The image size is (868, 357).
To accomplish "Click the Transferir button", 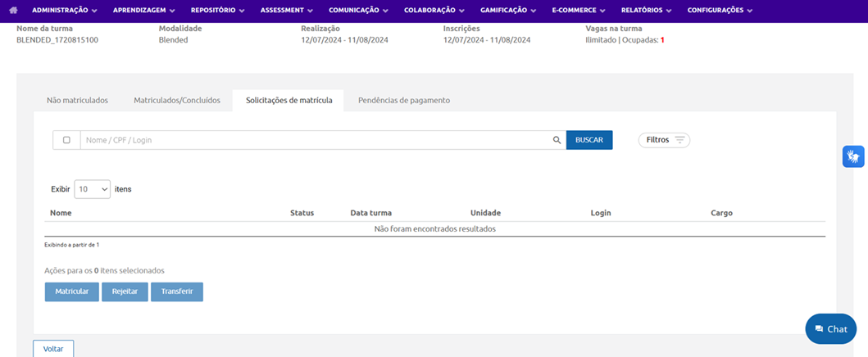I will click(177, 291).
